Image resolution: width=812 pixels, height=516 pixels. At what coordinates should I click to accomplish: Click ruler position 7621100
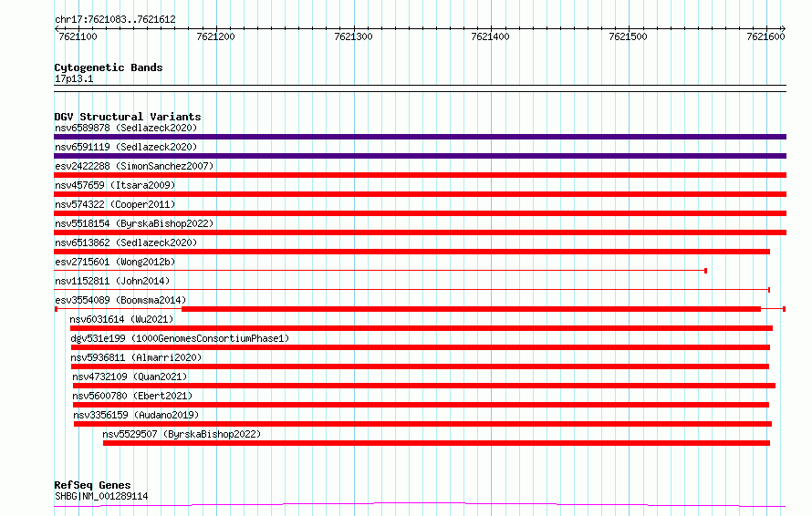tap(78, 36)
